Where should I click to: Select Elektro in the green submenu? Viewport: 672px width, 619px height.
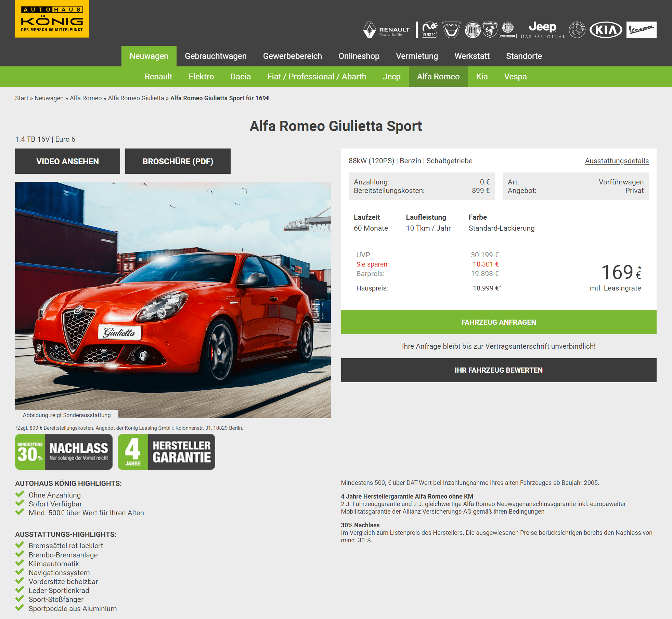tap(201, 77)
